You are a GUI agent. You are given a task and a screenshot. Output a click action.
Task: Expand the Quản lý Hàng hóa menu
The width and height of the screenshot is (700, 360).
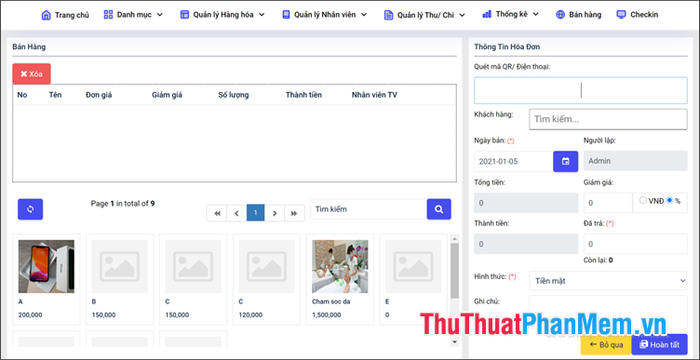[x=262, y=15]
